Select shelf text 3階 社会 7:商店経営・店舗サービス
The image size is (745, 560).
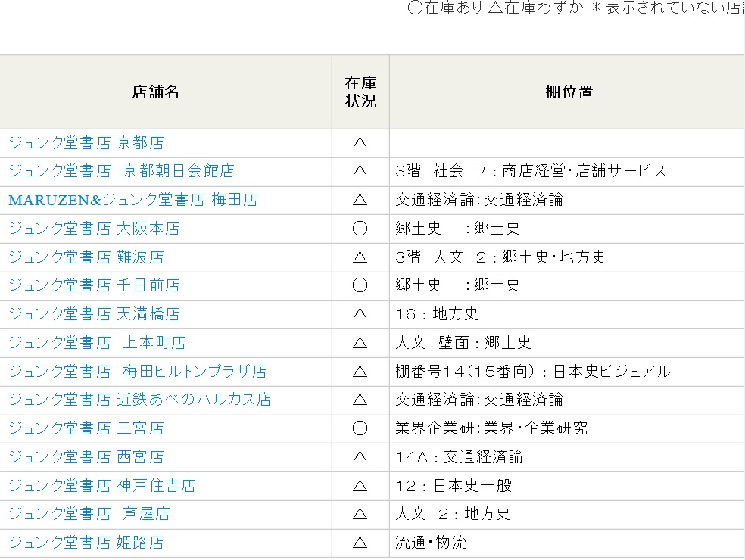point(531,171)
